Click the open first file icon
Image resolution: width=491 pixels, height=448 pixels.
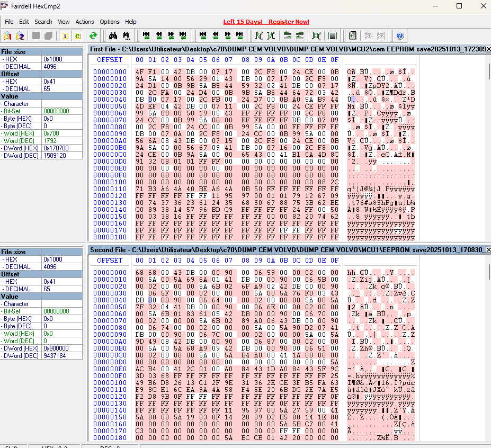point(7,36)
